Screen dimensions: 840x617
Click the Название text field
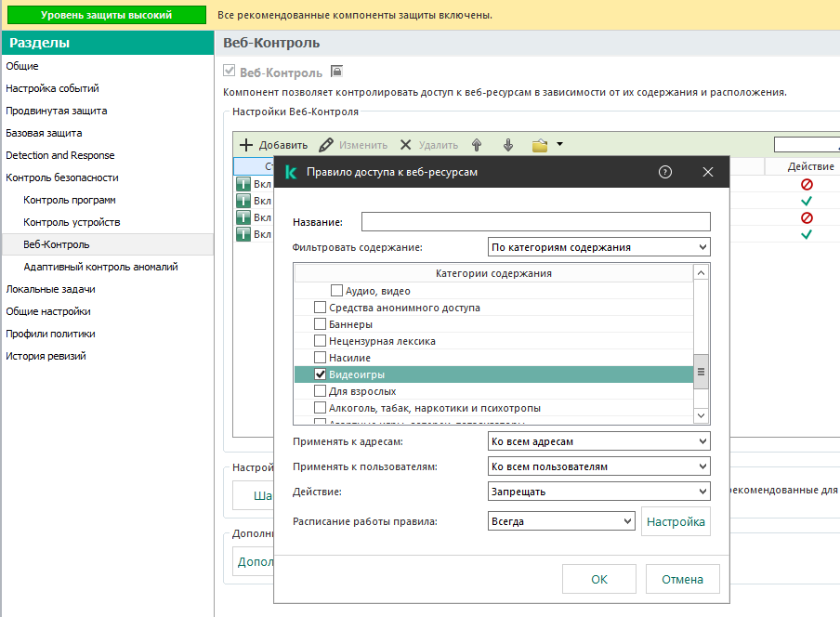click(x=535, y=222)
